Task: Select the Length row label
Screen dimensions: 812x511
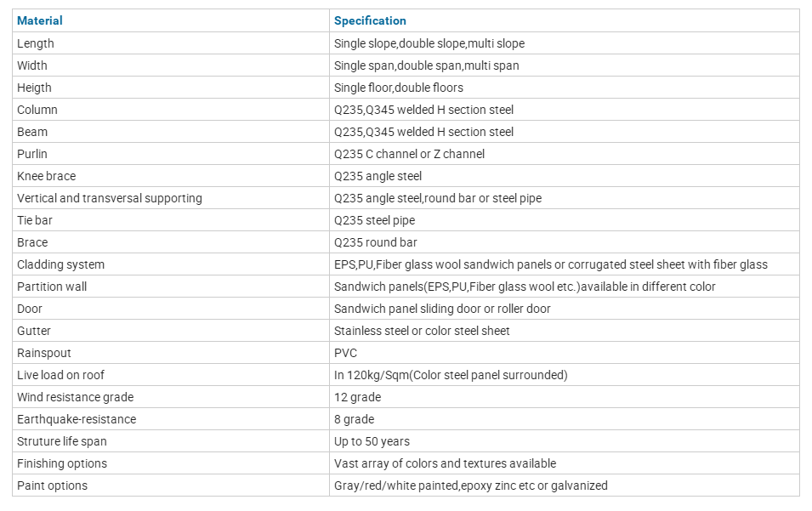Action: (36, 43)
